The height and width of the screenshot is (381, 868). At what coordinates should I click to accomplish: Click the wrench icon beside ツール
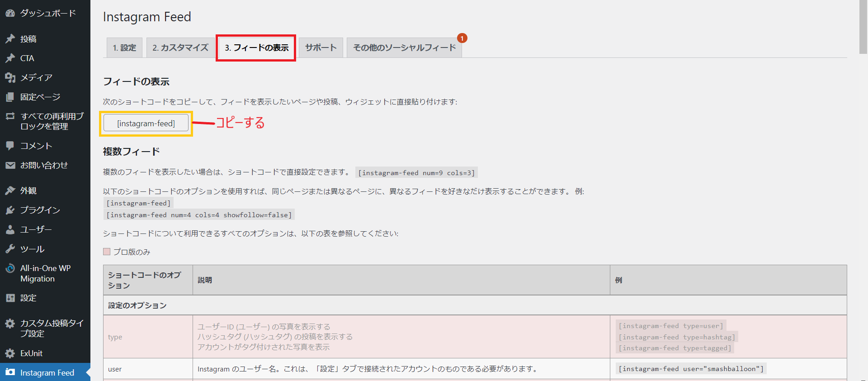click(10, 249)
